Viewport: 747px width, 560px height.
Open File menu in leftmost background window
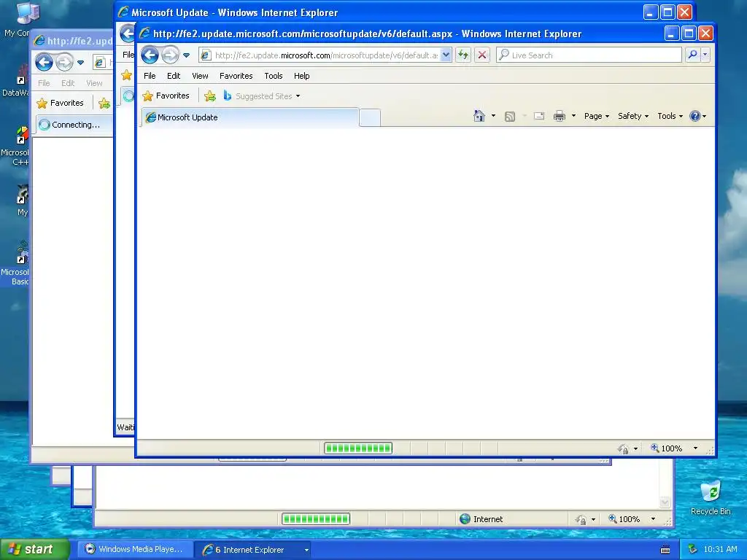tap(44, 83)
